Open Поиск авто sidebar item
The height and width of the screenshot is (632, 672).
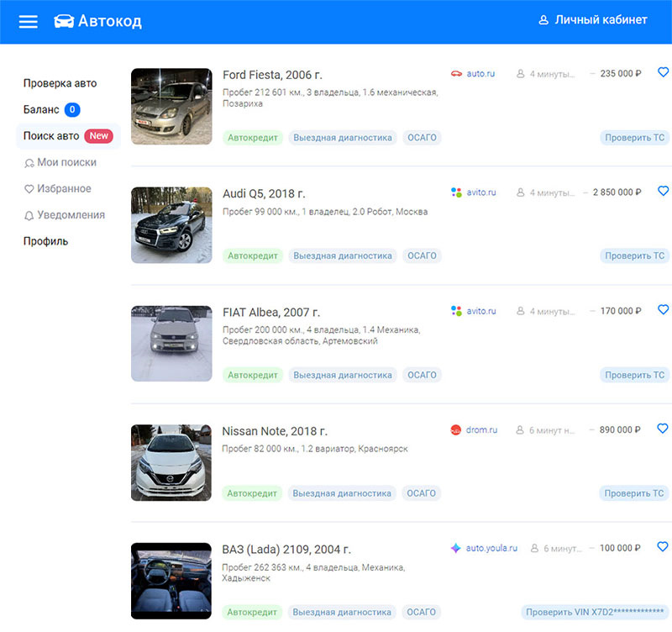(51, 136)
